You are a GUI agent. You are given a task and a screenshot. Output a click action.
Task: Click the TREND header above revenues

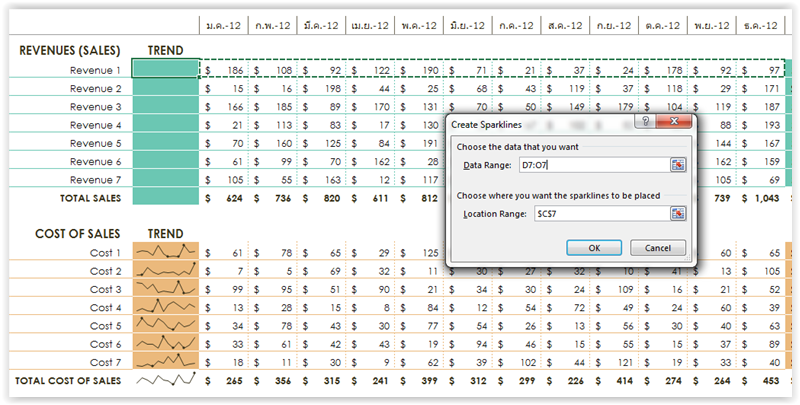pos(165,50)
